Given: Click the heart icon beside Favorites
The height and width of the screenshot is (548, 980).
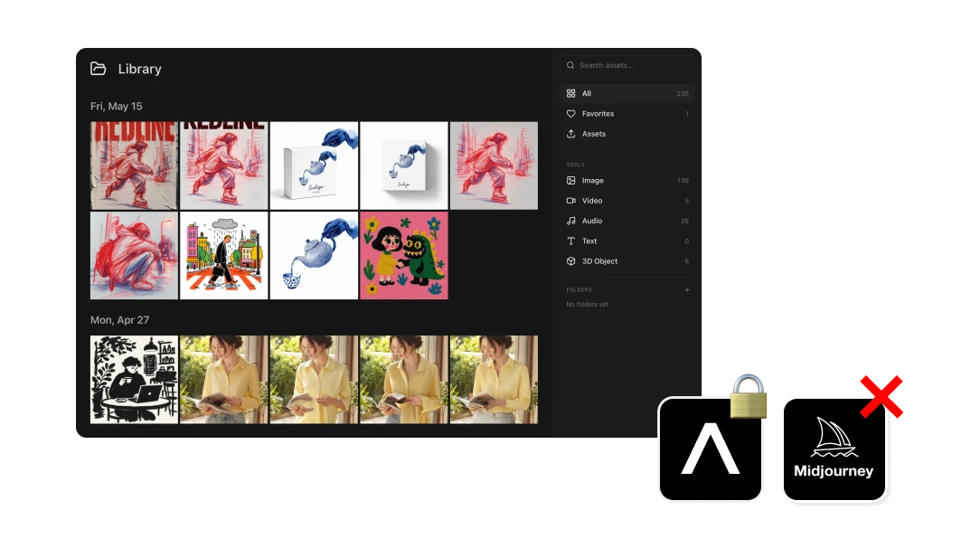Looking at the screenshot, I should pos(570,114).
